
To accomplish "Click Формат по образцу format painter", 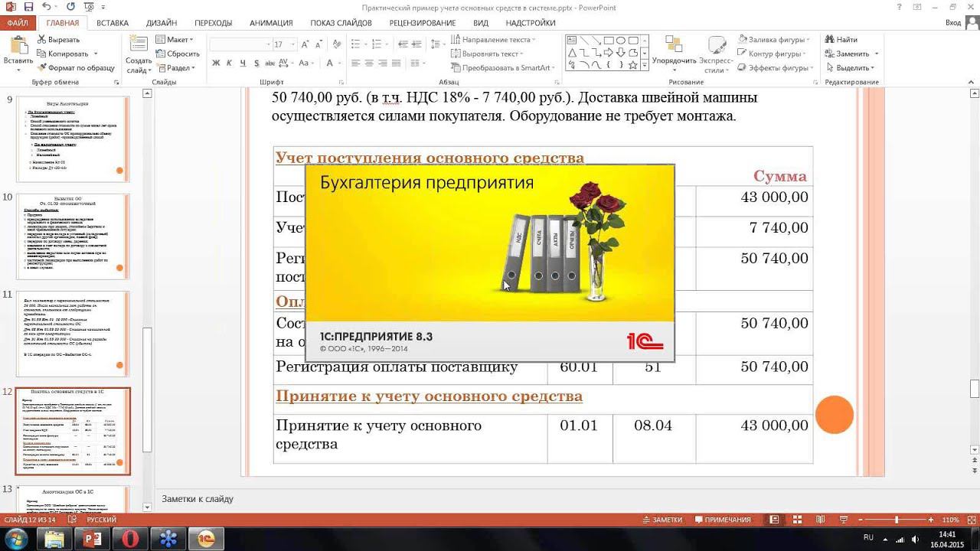I will 75,67.
